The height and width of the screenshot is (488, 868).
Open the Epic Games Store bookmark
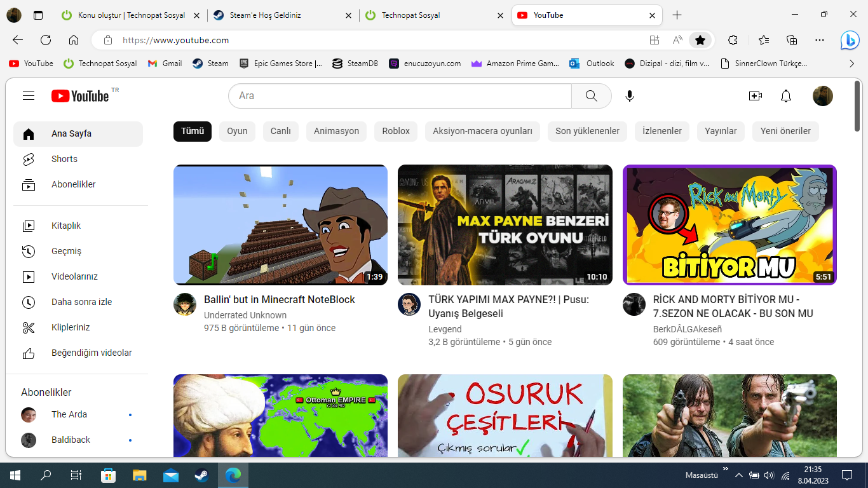(281, 64)
